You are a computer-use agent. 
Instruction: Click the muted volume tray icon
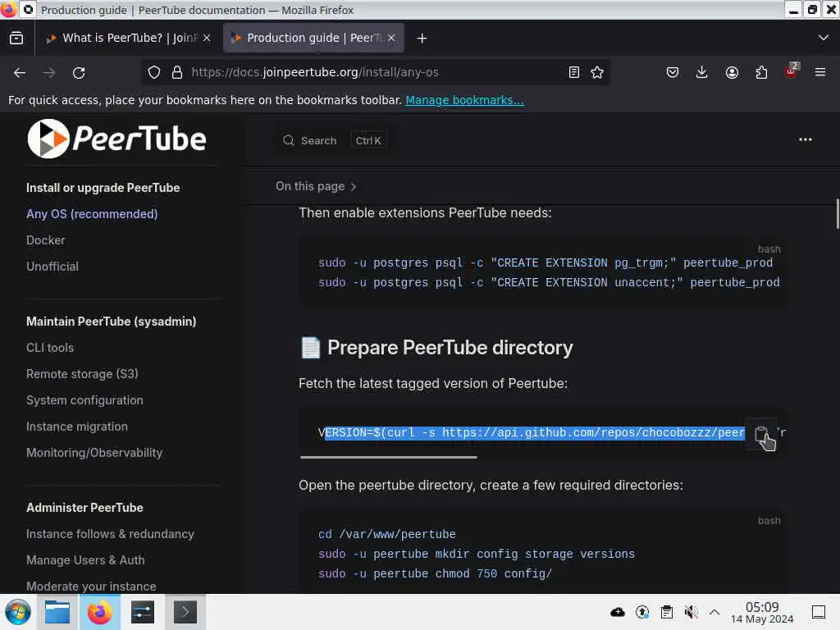click(691, 612)
